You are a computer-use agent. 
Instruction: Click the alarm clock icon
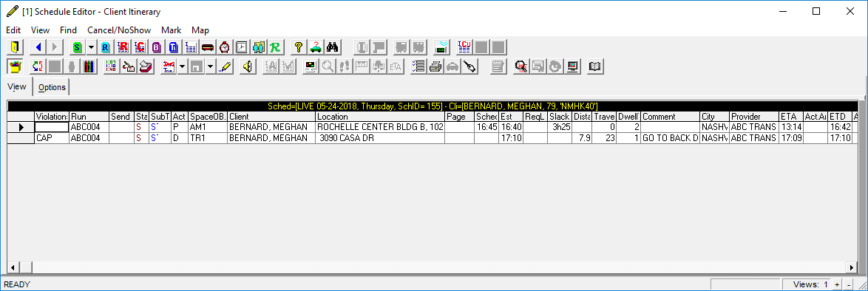point(225,47)
